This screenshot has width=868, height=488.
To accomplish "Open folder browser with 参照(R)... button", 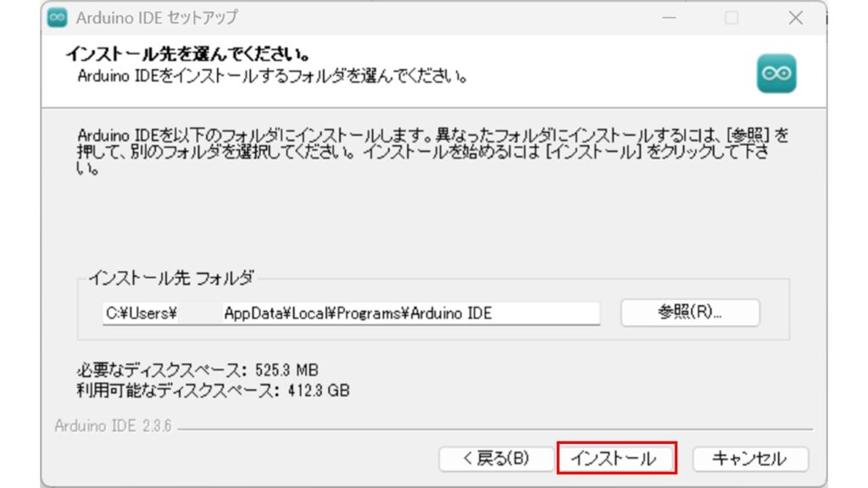I will (x=690, y=313).
